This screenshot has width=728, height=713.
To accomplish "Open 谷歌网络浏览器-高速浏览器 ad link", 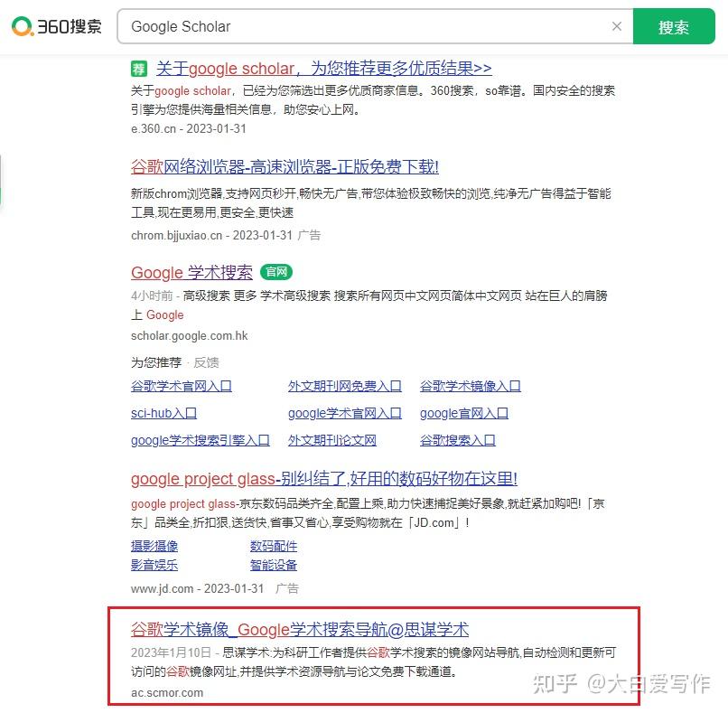I will (x=285, y=167).
